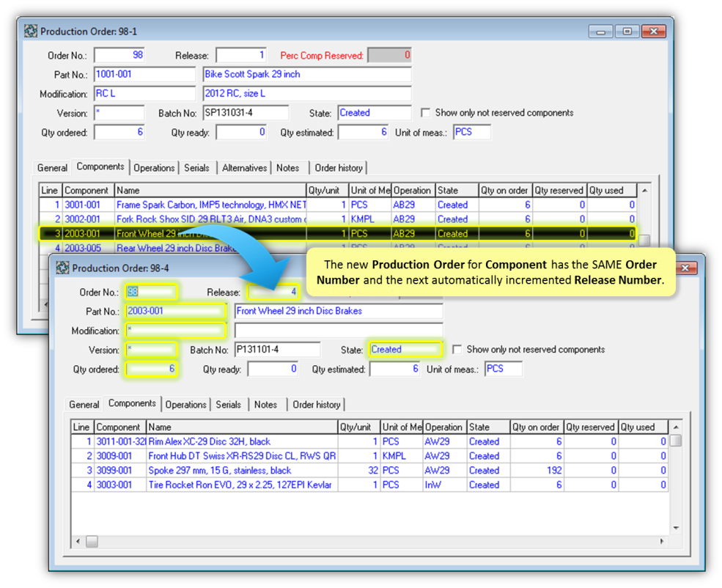Click the application icon in Production Order 98-1 title bar
Screen dimensions: 722x588
point(30,31)
